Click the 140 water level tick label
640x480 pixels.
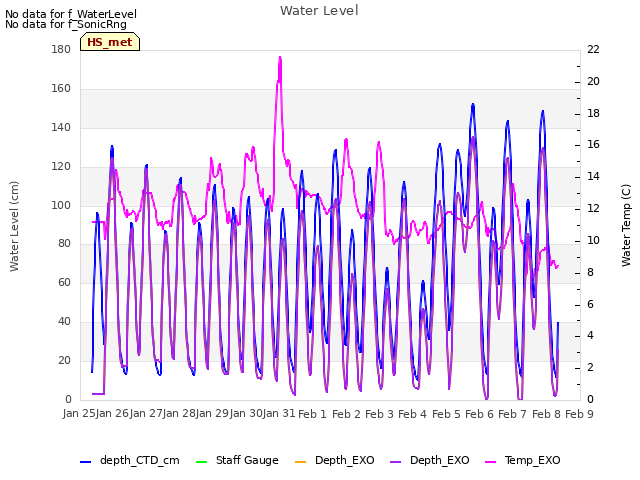(x=61, y=127)
